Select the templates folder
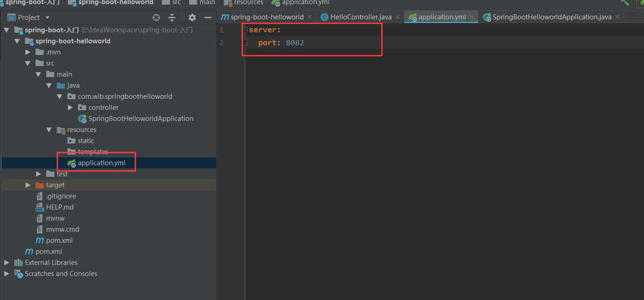Screen dimensions: 644x300 coord(93,152)
